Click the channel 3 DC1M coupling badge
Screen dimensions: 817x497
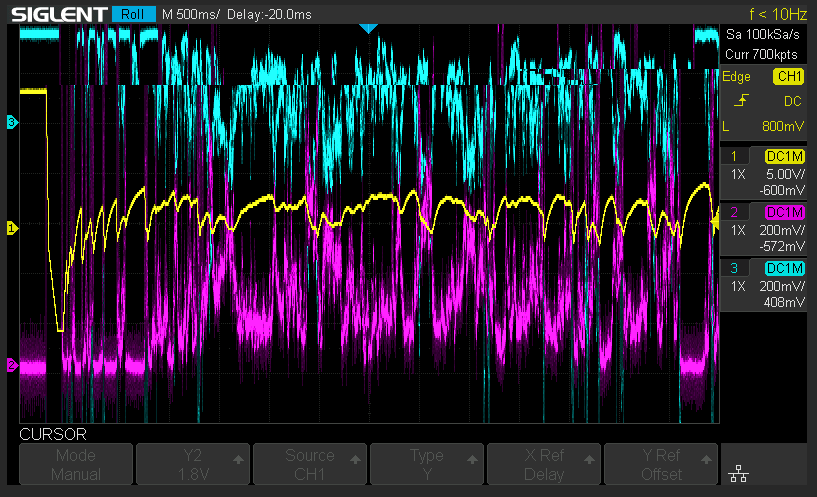[785, 268]
